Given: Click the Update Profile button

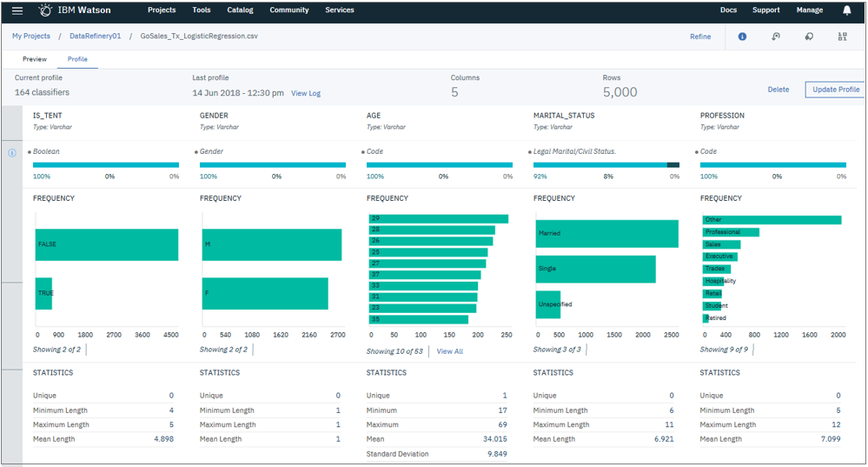Looking at the screenshot, I should [x=836, y=90].
